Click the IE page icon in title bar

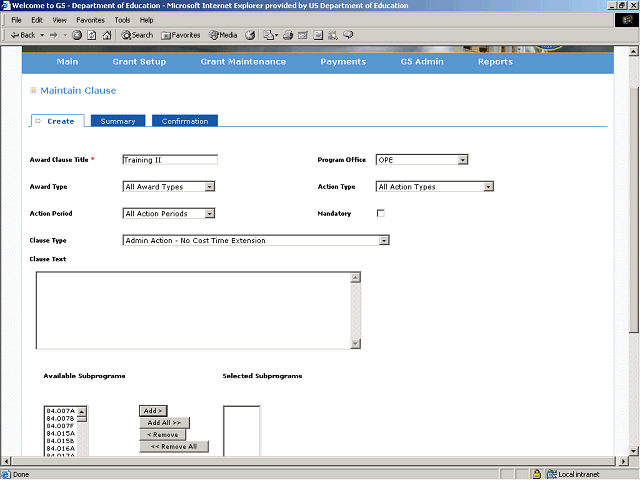pyautogui.click(x=6, y=5)
